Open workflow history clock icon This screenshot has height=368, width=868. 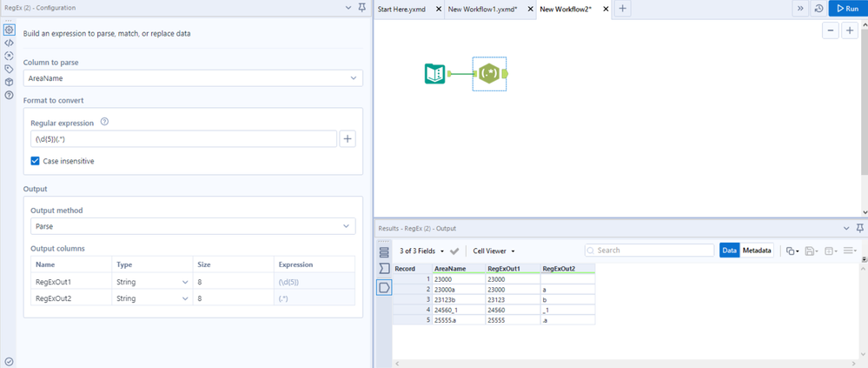tap(818, 9)
